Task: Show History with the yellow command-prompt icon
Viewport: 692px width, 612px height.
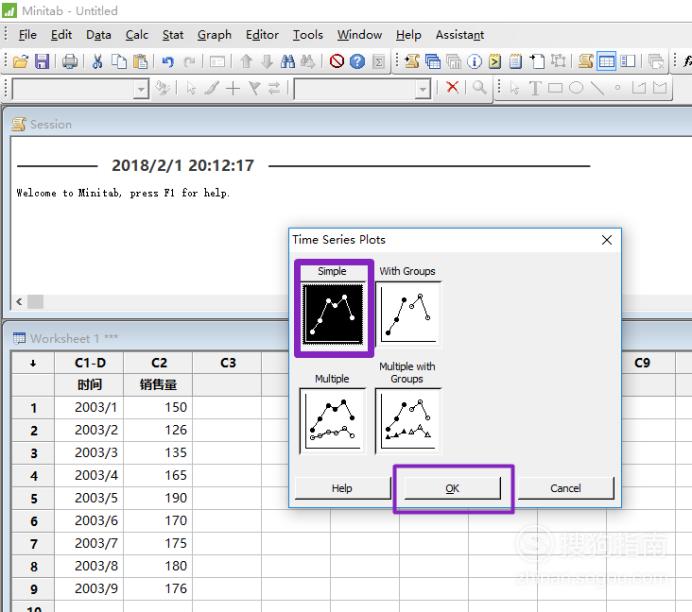Action: click(x=495, y=61)
